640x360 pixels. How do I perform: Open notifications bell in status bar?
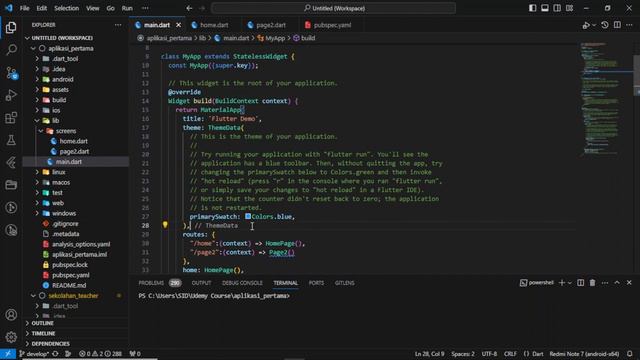(x=629, y=353)
